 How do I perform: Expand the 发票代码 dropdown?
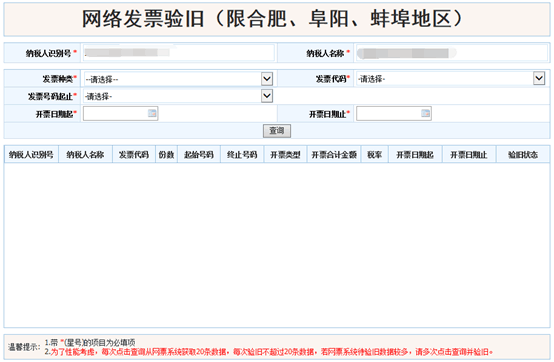(539, 78)
